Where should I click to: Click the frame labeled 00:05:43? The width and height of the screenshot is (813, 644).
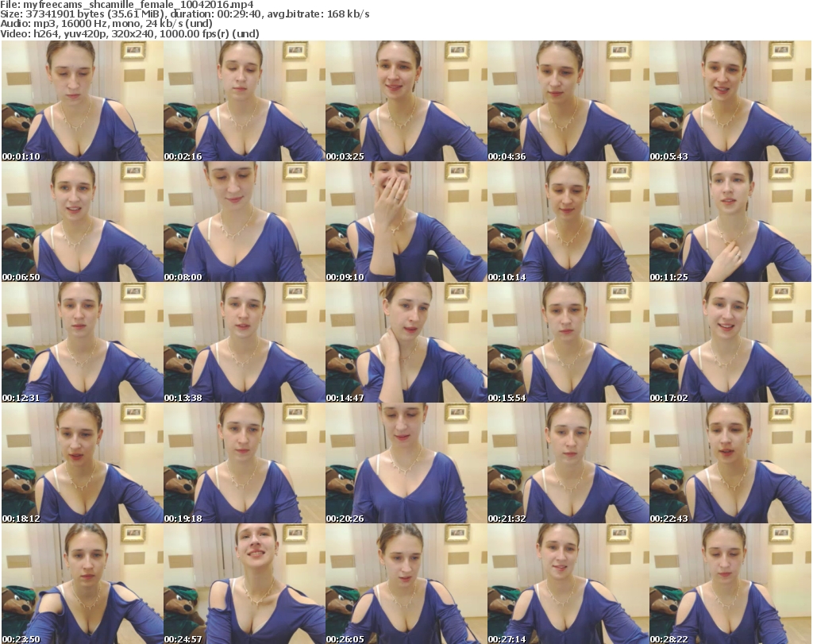pos(730,101)
